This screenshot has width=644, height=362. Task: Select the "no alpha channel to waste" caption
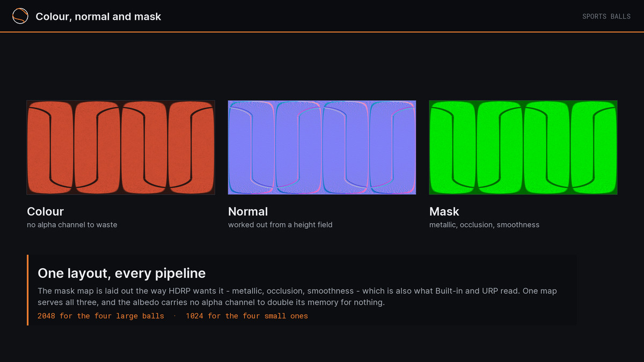click(x=72, y=225)
